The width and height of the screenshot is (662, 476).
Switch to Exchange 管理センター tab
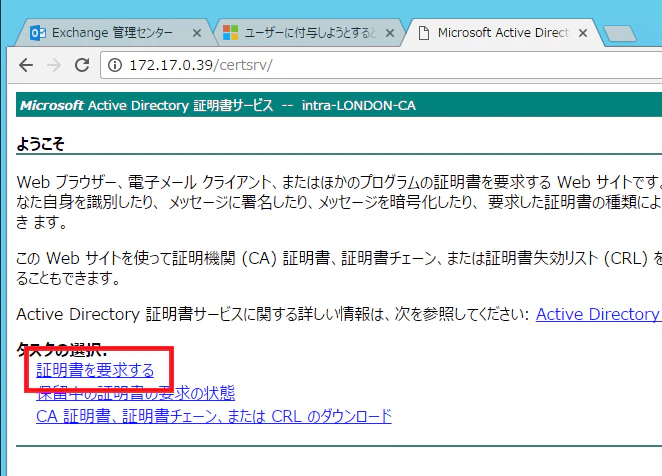pyautogui.click(x=112, y=33)
